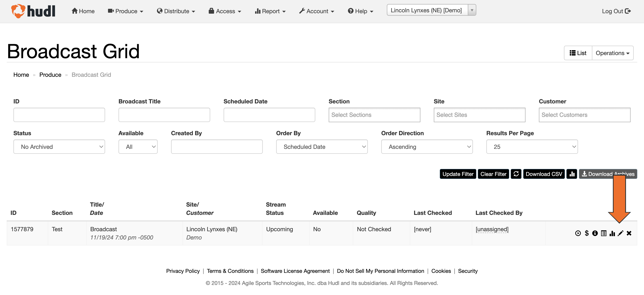Image resolution: width=644 pixels, height=295 pixels.
Task: Click the circular info icon on the broadcast row
Action: coord(595,233)
